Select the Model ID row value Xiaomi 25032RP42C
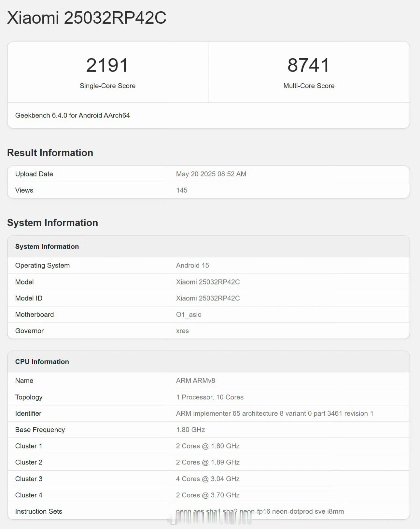The image size is (420, 529). tap(208, 298)
